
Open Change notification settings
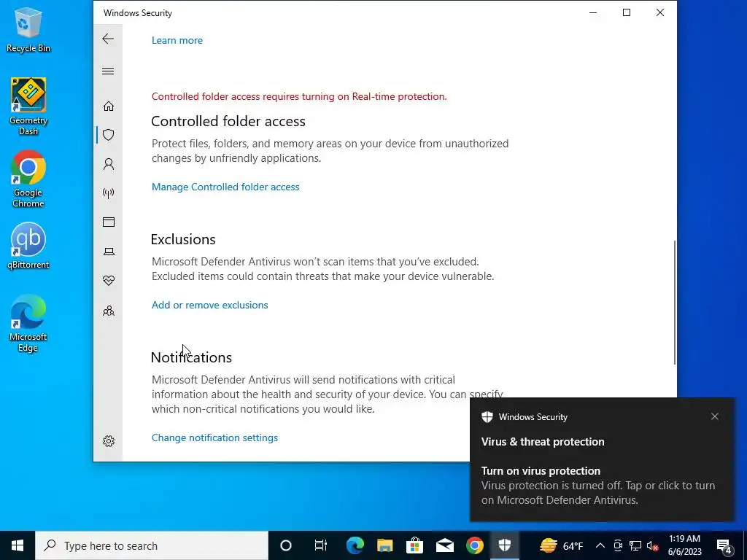214,437
